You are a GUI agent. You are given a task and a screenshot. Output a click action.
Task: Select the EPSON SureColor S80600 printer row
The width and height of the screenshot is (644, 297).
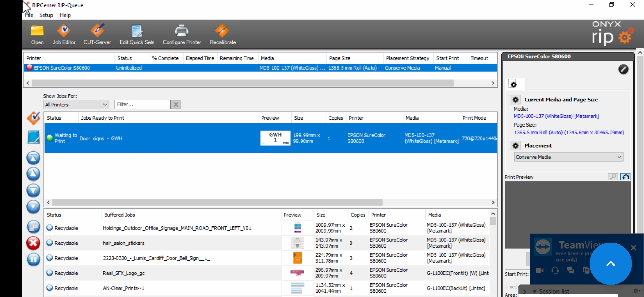[x=260, y=68]
